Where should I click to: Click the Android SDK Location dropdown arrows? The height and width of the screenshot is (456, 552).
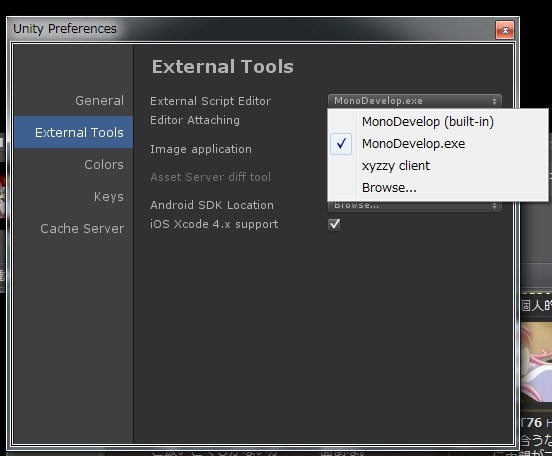494,206
